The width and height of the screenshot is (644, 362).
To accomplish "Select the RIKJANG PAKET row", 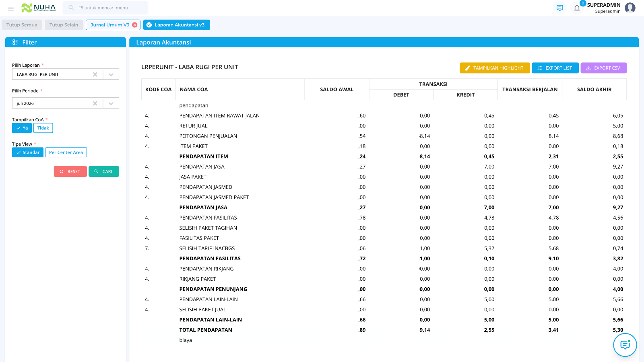I will [384, 279].
